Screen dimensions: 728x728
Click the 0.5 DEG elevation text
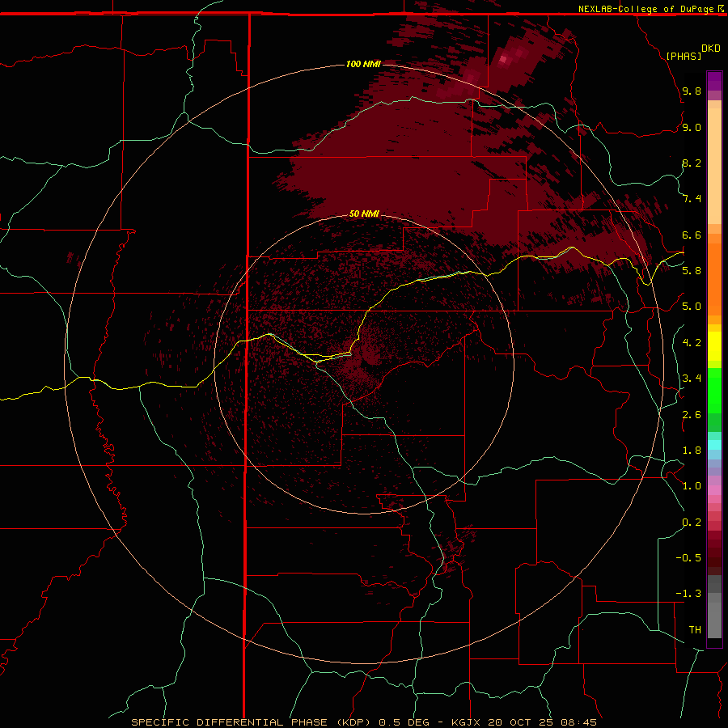(404, 722)
